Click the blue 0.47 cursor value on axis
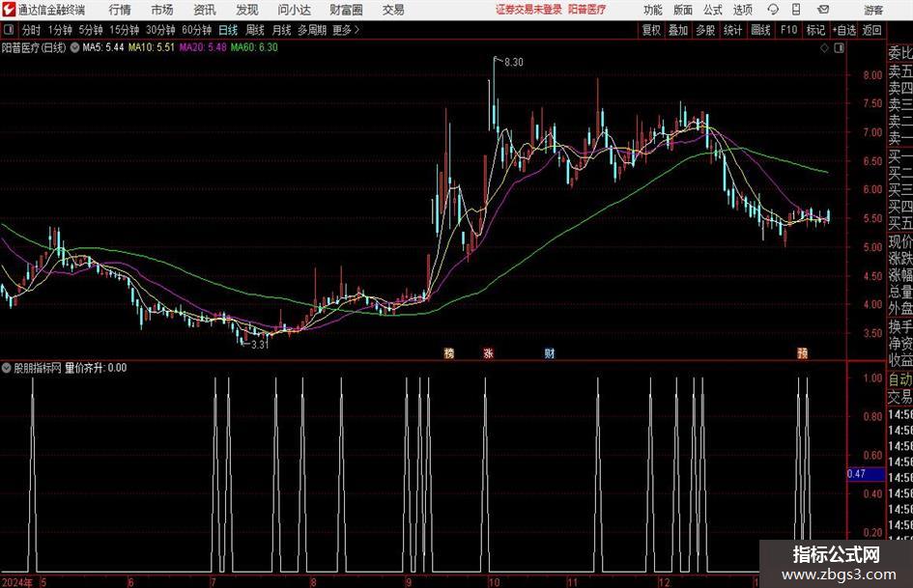The width and height of the screenshot is (913, 588). pyautogui.click(x=866, y=474)
